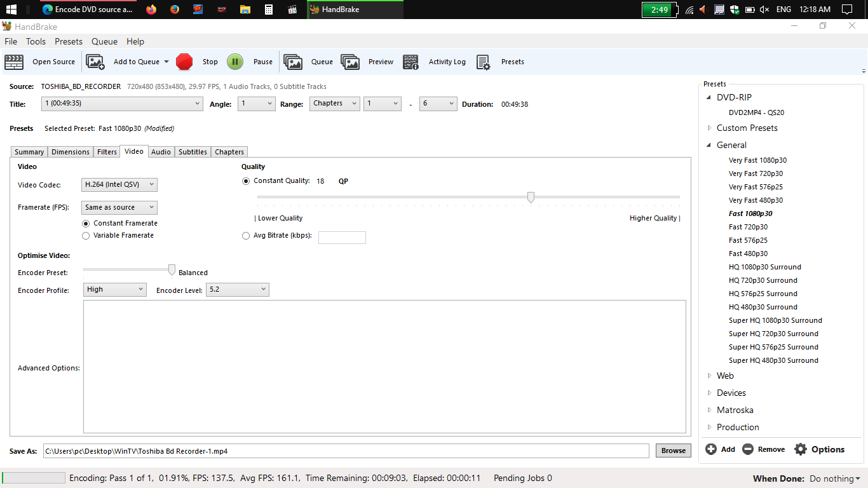
Task: Open the notification center icon
Action: coord(846,10)
